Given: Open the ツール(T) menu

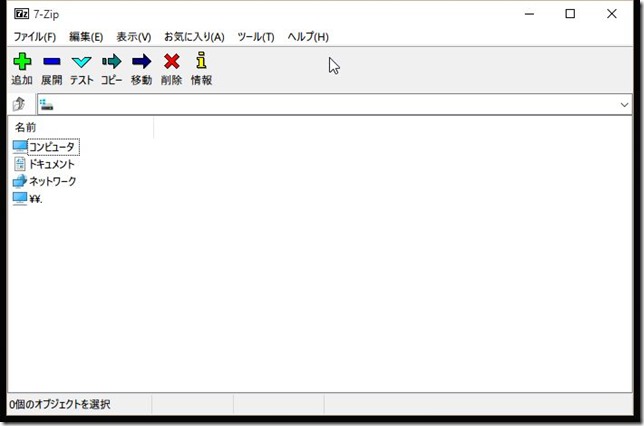Looking at the screenshot, I should [x=255, y=37].
